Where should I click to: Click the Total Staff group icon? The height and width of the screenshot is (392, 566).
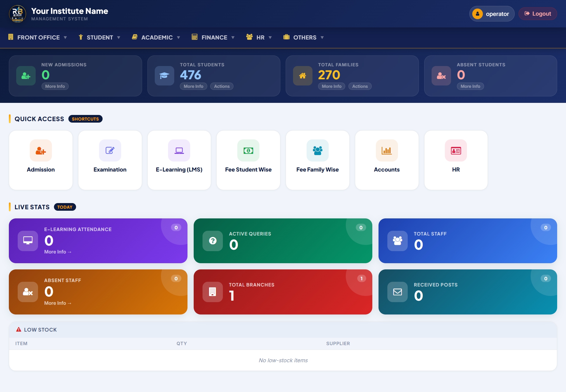pos(398,241)
